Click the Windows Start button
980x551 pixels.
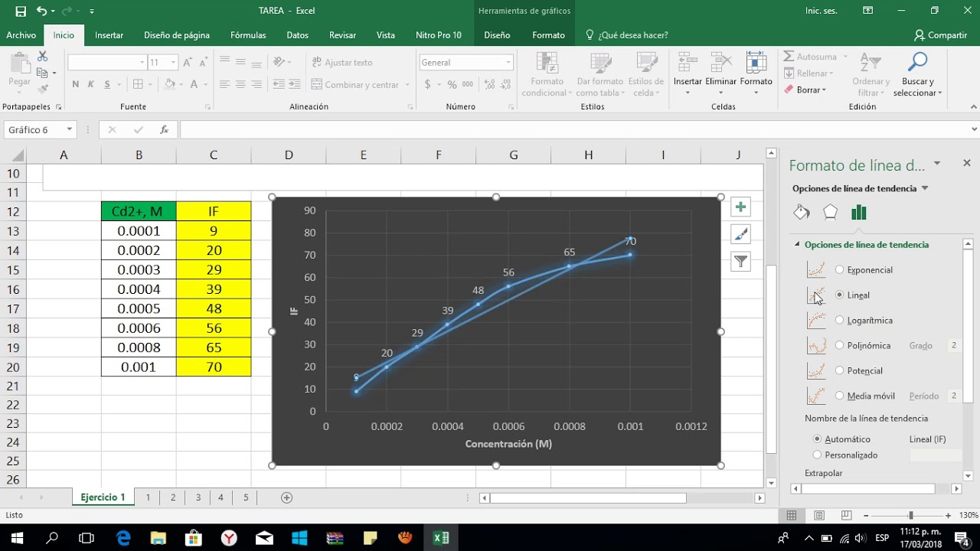[x=17, y=537]
